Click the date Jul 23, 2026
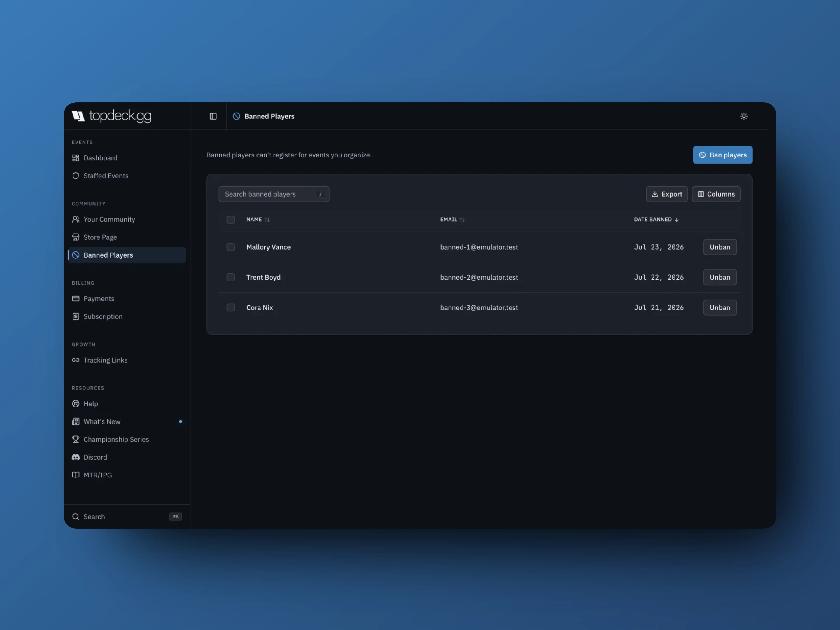 [659, 247]
